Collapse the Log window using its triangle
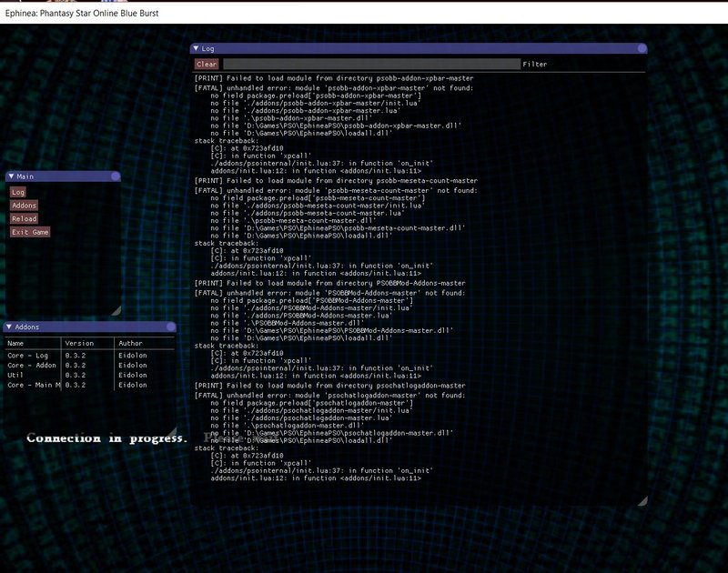728x573 pixels. [196, 48]
